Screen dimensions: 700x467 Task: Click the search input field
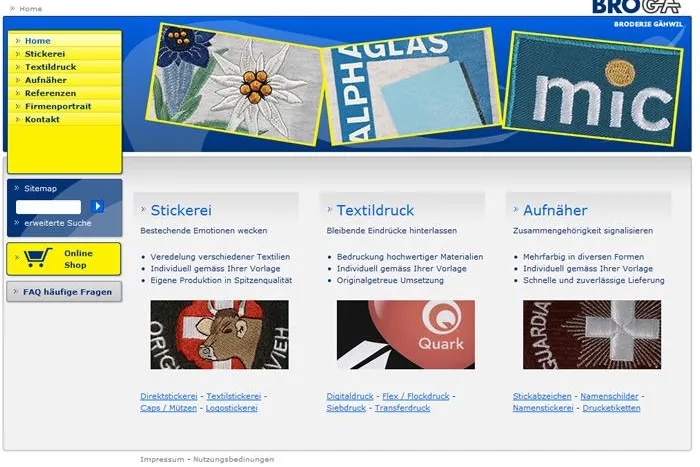49,207
